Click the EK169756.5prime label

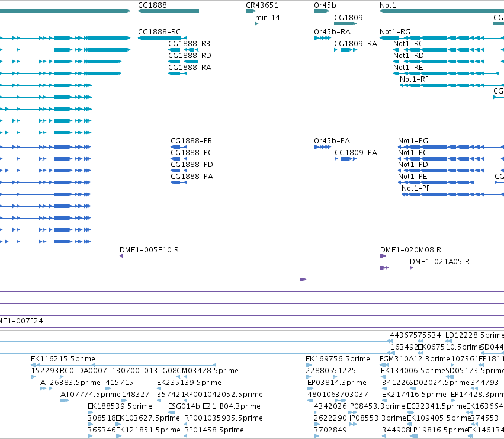click(338, 359)
